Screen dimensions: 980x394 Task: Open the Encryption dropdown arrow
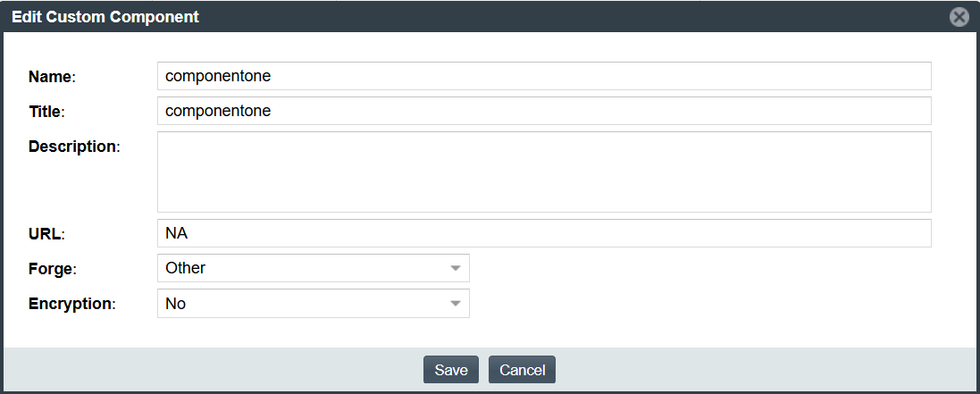[456, 304]
